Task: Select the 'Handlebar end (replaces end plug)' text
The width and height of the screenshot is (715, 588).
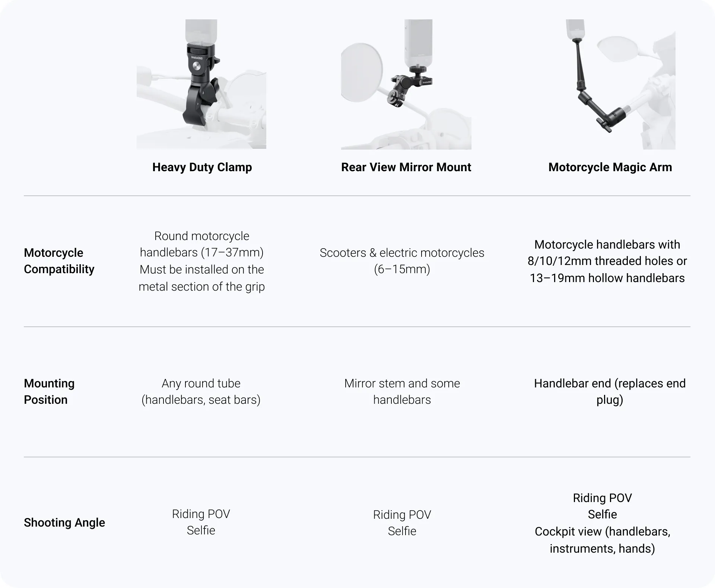Action: coord(610,392)
